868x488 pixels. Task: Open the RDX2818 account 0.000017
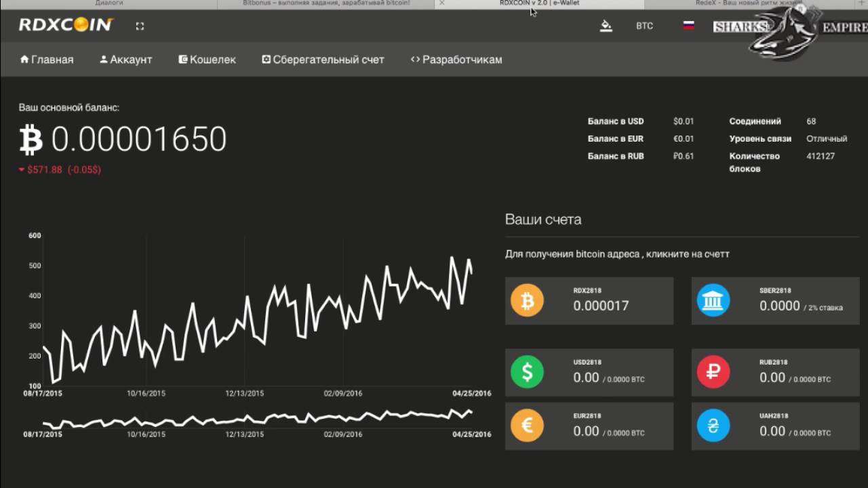(589, 300)
